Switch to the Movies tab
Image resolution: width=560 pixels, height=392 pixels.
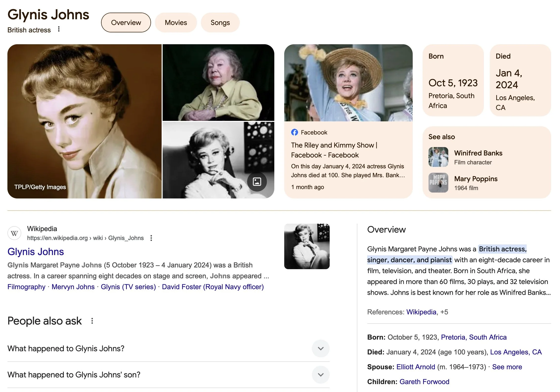click(176, 22)
